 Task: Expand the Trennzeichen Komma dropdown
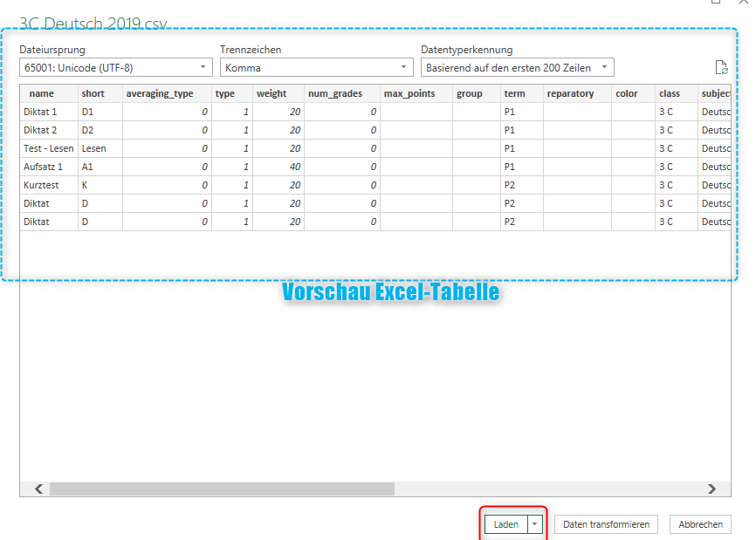[316, 67]
